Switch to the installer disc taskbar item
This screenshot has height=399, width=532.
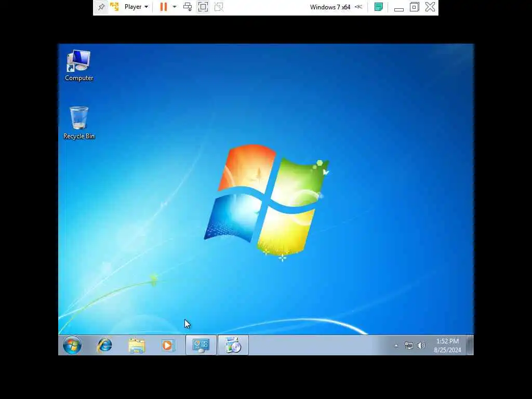(x=233, y=345)
